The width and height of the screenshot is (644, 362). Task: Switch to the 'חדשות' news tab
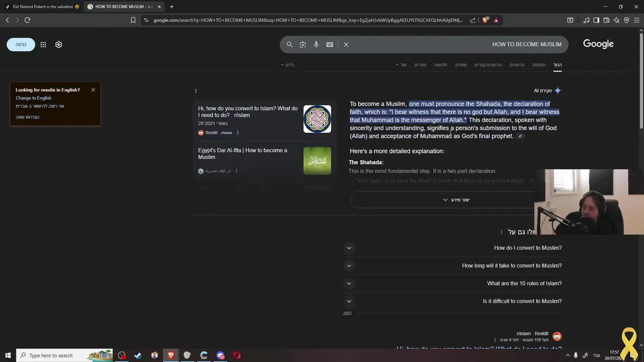click(441, 65)
